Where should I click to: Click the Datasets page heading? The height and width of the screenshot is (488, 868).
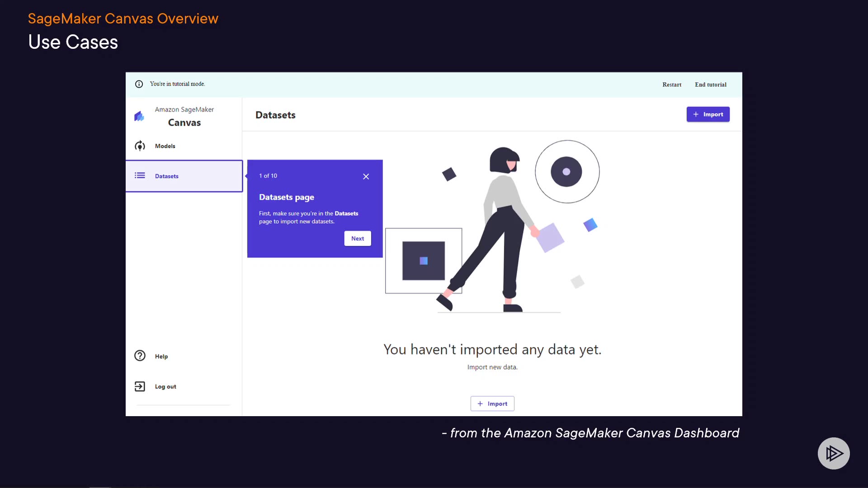(x=275, y=115)
